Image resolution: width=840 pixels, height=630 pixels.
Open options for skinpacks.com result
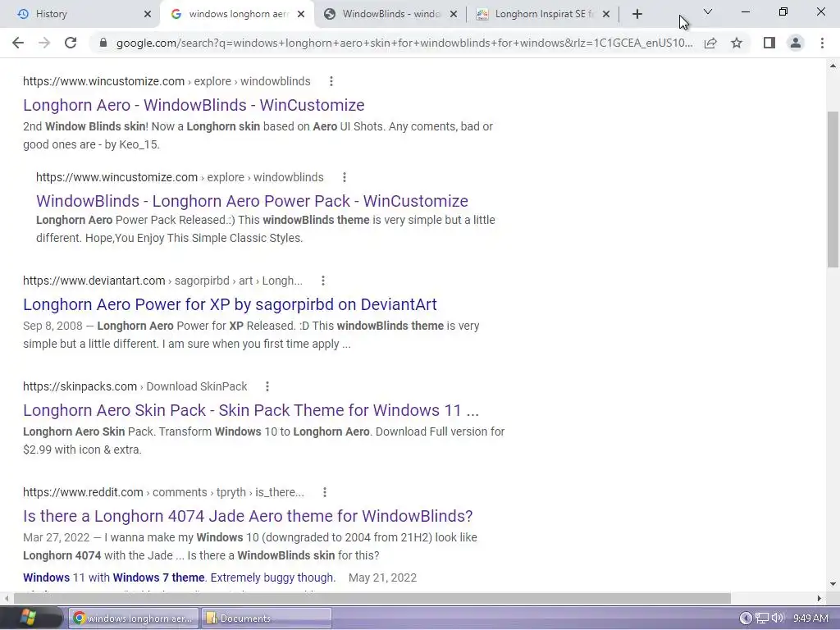click(267, 386)
